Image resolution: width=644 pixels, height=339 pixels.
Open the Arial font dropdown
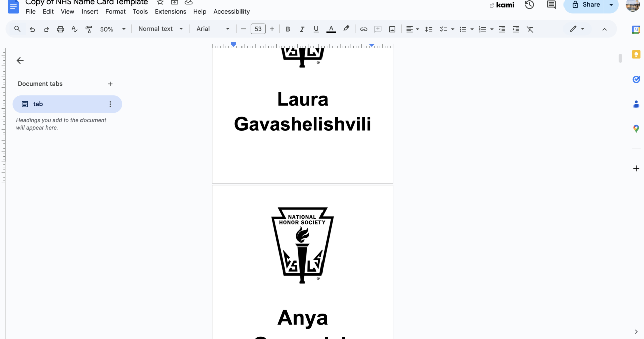(213, 29)
